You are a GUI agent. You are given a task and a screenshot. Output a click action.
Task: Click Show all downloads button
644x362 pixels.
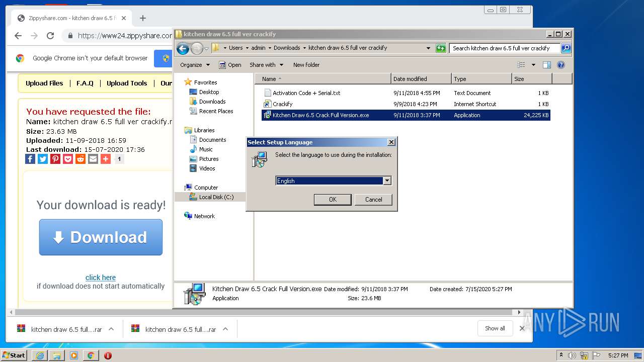(x=495, y=328)
